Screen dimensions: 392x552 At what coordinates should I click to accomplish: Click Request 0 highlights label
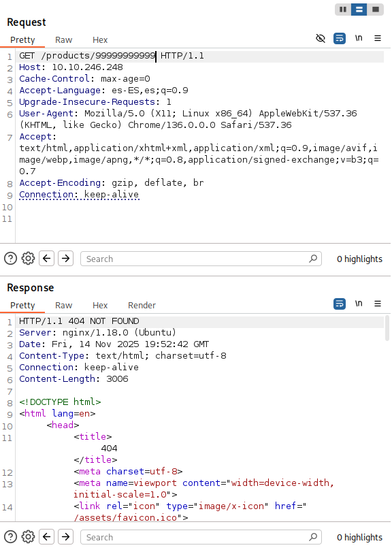(359, 259)
